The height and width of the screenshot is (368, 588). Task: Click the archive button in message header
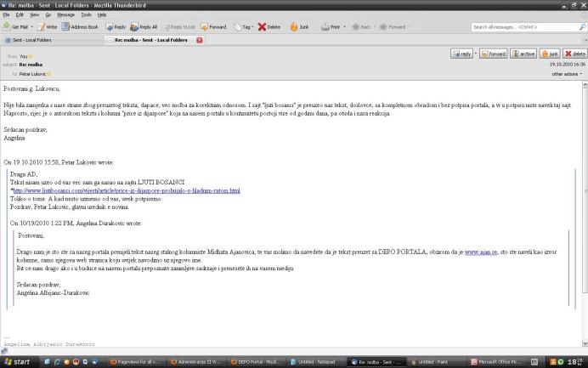pyautogui.click(x=523, y=54)
